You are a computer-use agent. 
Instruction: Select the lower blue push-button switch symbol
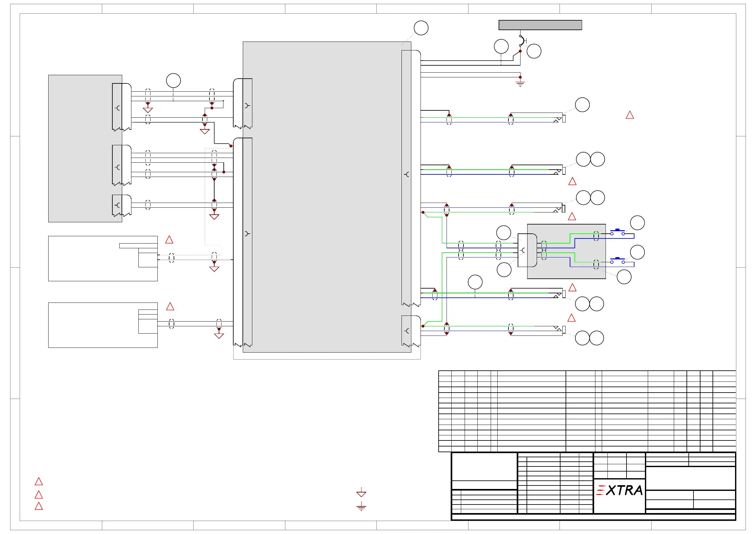point(617,261)
